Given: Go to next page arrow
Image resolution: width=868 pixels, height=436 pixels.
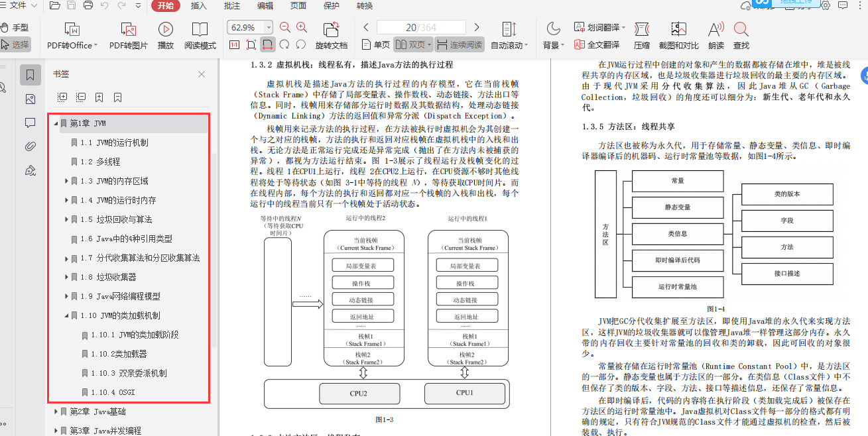Looking at the screenshot, I should [477, 27].
